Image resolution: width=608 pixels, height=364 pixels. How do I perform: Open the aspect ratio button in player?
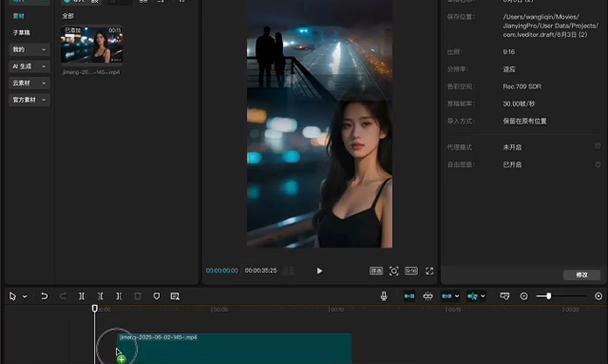click(x=411, y=271)
